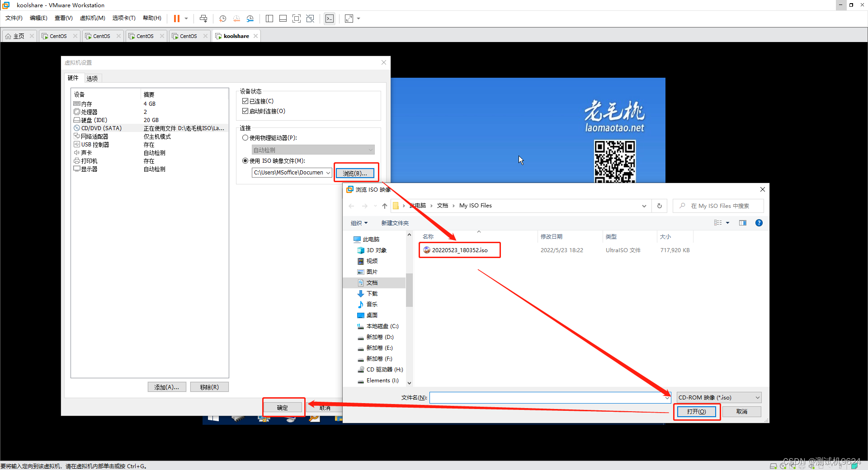The height and width of the screenshot is (470, 868).
Task: Select the USB 控制器 device row
Action: [150, 145]
